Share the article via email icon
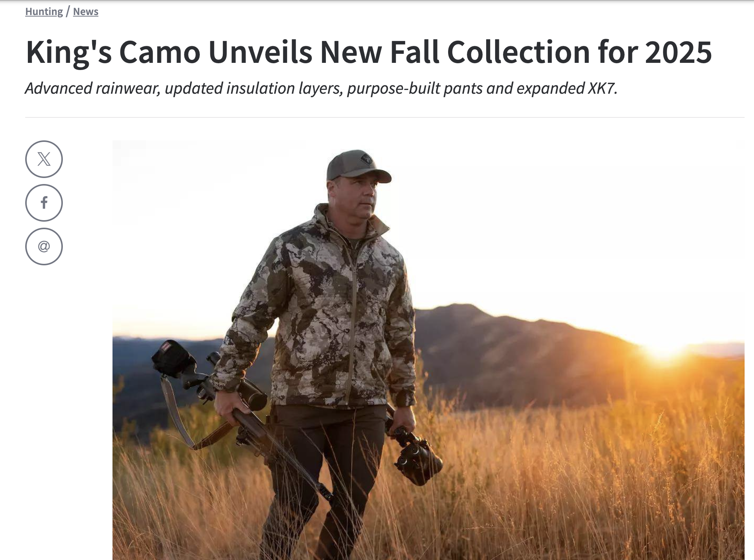Screen dimensions: 754x560 44,247
